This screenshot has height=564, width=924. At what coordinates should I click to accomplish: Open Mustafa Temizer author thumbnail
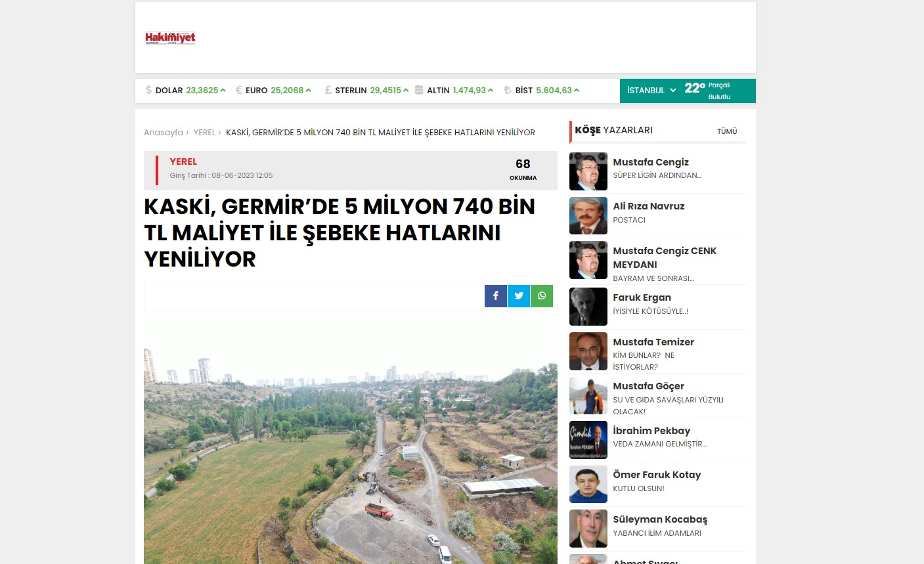tap(588, 351)
